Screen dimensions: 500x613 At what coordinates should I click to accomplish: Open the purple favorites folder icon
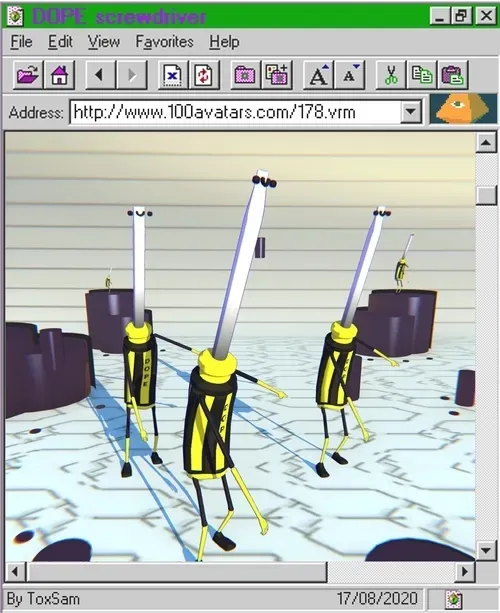coord(246,74)
